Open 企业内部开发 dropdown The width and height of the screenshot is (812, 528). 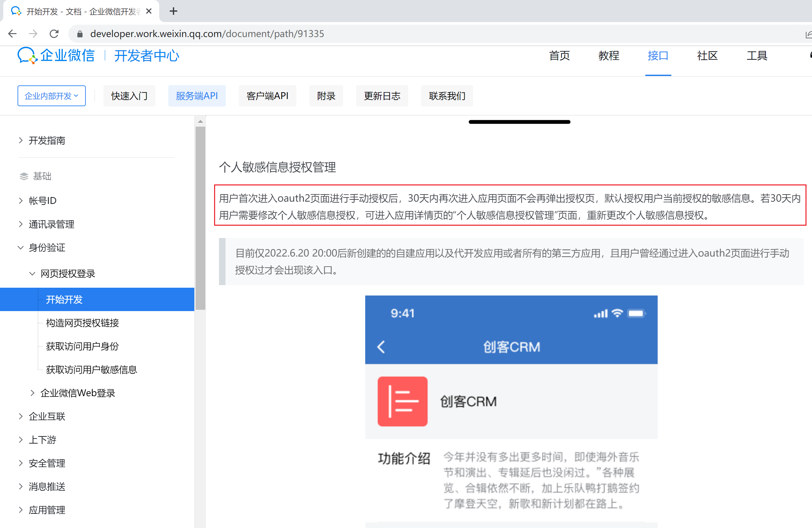[x=52, y=96]
